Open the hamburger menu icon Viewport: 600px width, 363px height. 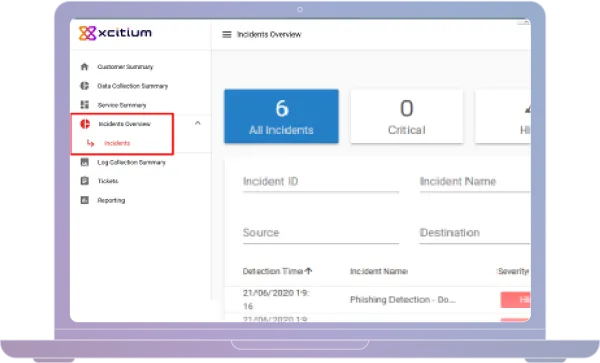click(x=227, y=34)
